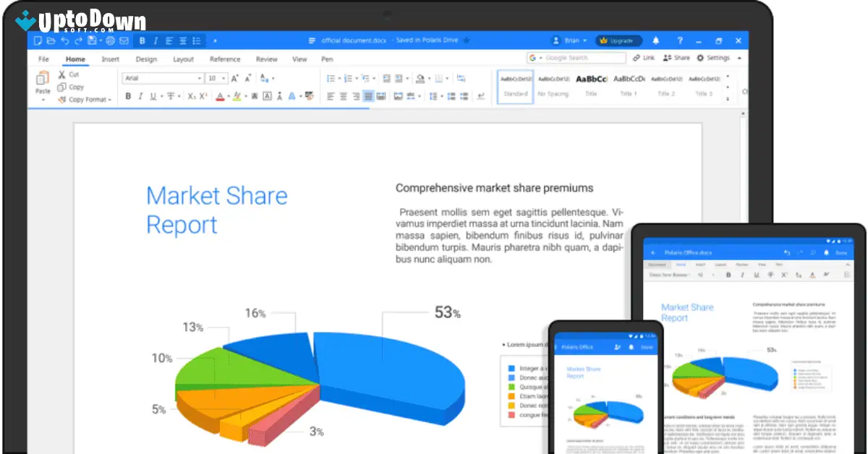Select the Italic formatting icon
The width and height of the screenshot is (868, 454).
click(140, 95)
